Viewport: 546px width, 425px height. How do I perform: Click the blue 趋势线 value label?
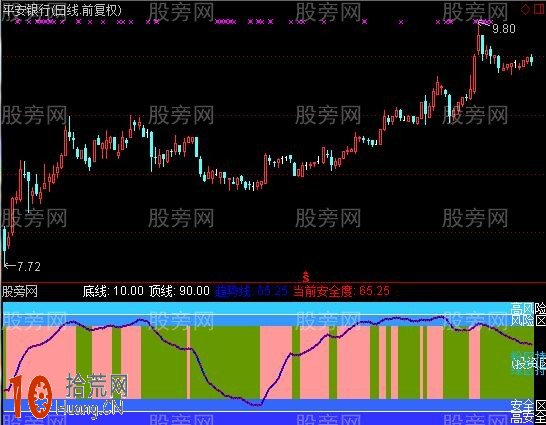tap(251, 291)
